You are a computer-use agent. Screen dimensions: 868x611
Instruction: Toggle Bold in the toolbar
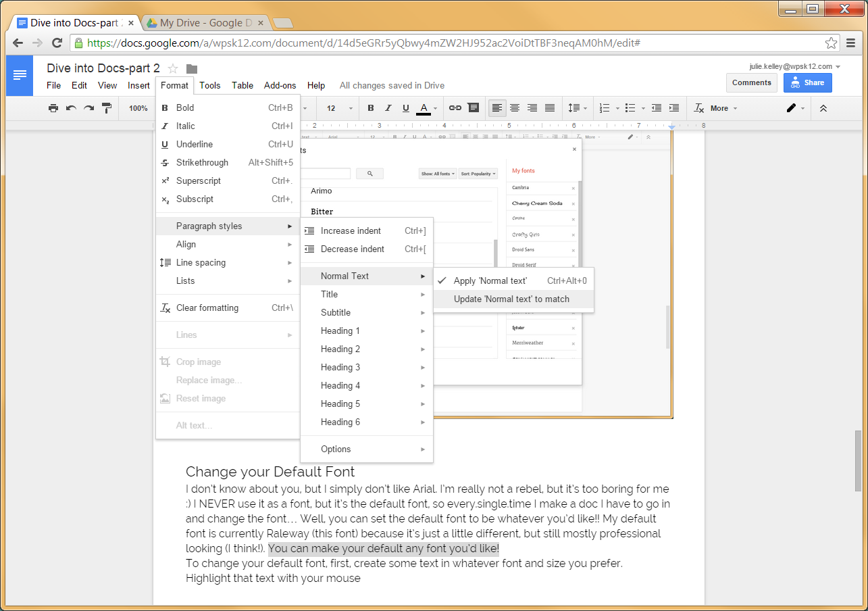pos(371,108)
